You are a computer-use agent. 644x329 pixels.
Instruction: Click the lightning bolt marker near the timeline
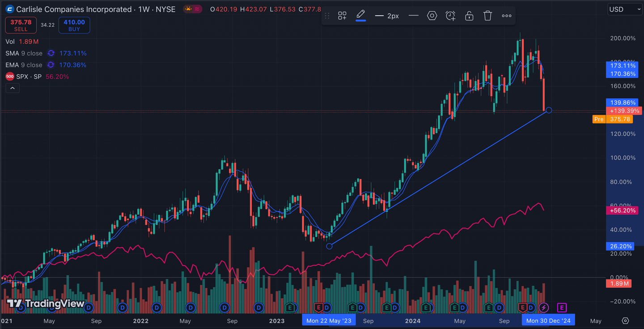543,308
